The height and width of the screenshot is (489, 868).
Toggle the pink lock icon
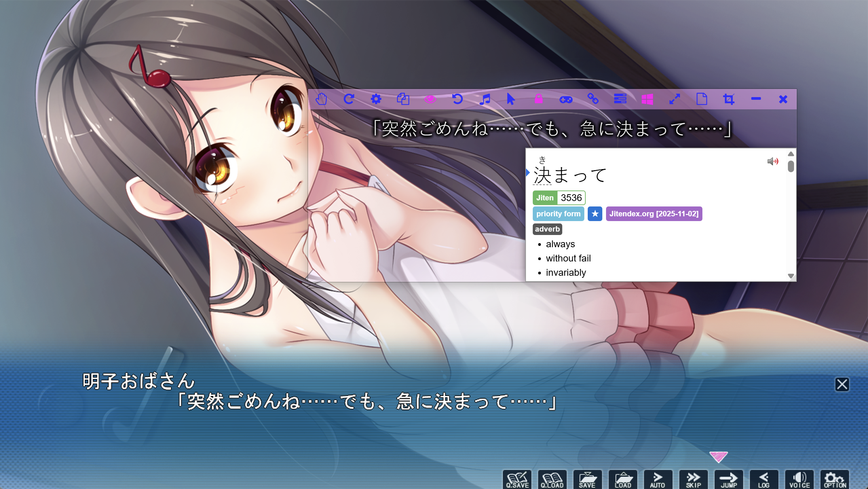[x=539, y=99]
